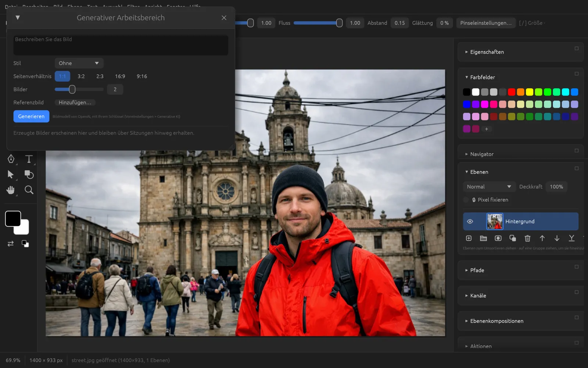Add a new swatch with the plus icon
Screen dimensions: 588x368
tap(487, 129)
